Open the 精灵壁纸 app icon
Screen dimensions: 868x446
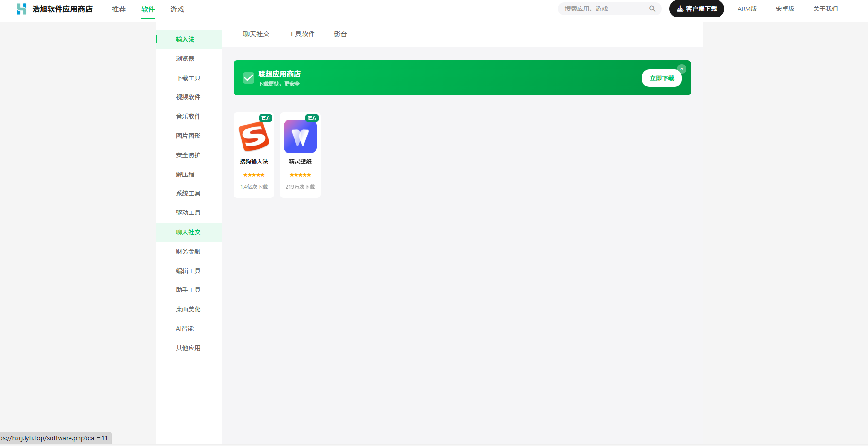(300, 137)
